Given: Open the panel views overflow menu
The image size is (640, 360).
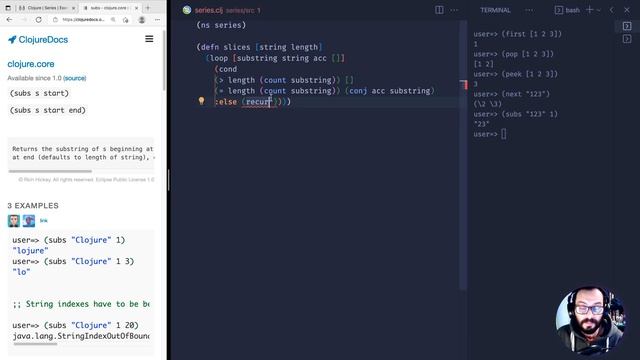Looking at the screenshot, I should tap(529, 10).
